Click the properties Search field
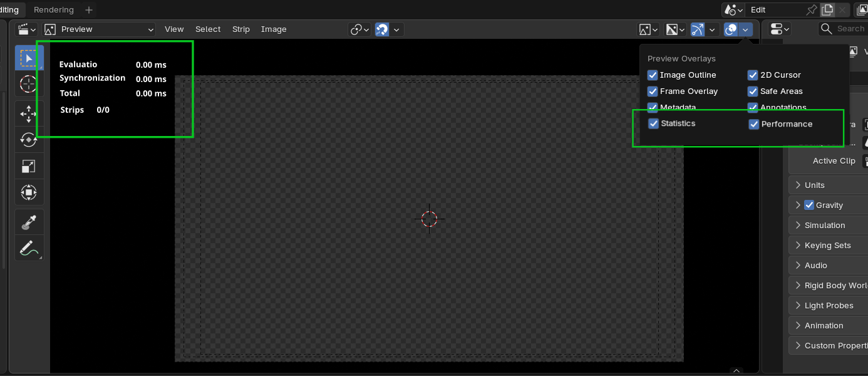 (843, 29)
